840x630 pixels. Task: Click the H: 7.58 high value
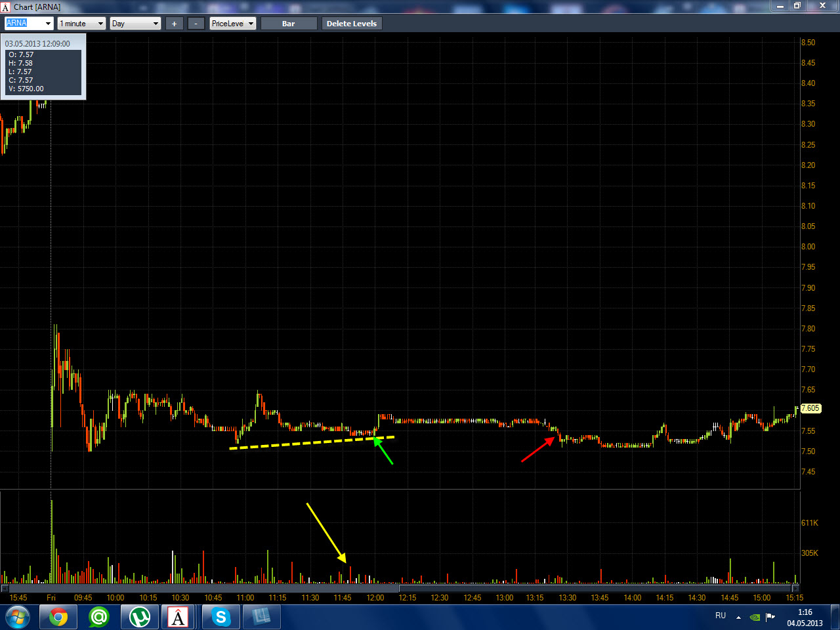point(20,63)
